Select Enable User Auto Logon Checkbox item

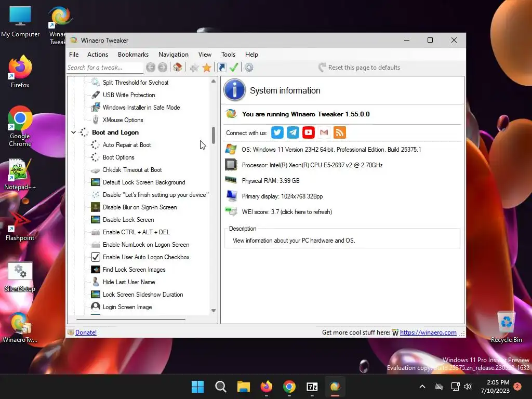point(146,257)
